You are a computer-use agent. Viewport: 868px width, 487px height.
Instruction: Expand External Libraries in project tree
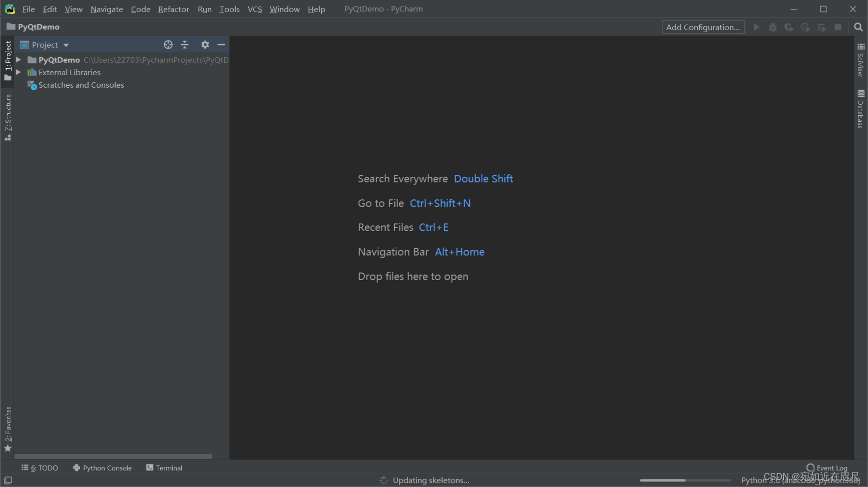click(x=19, y=72)
